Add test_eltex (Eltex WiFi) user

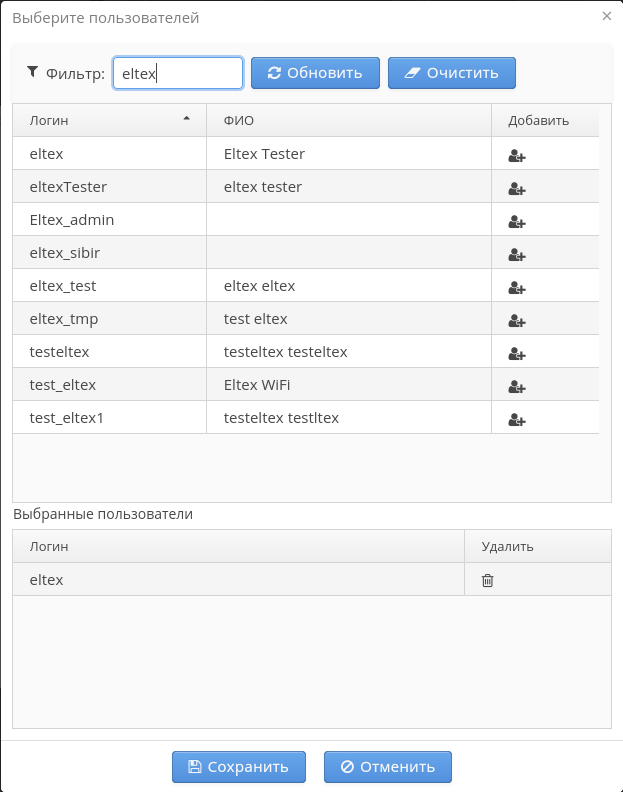coord(517,386)
